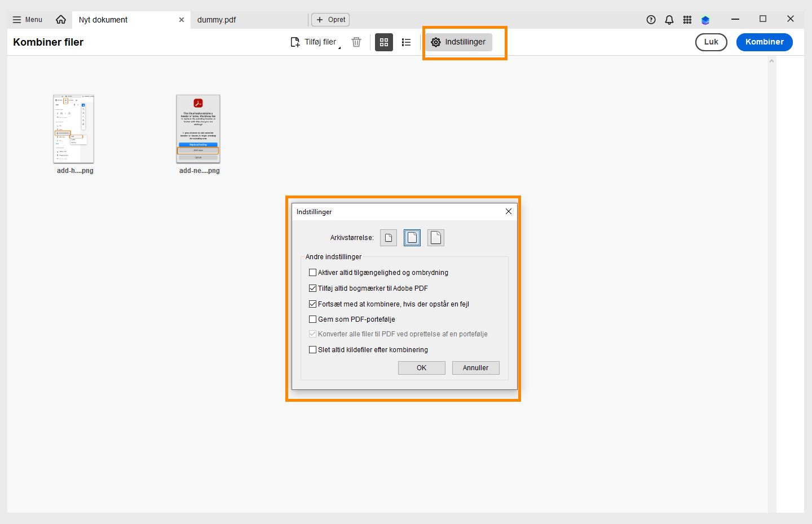Viewport: 812px width, 524px height.
Task: Click the Andre indstillinger group label
Action: pos(333,257)
